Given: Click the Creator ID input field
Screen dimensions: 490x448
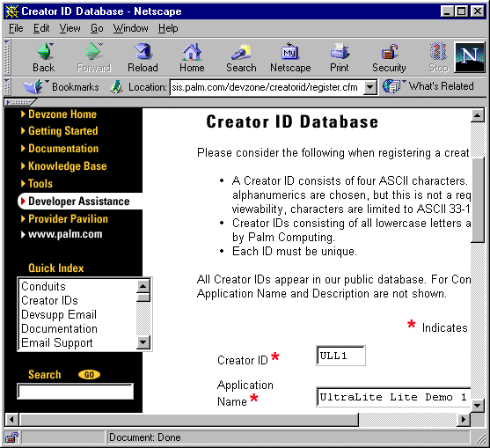Looking at the screenshot, I should (340, 356).
